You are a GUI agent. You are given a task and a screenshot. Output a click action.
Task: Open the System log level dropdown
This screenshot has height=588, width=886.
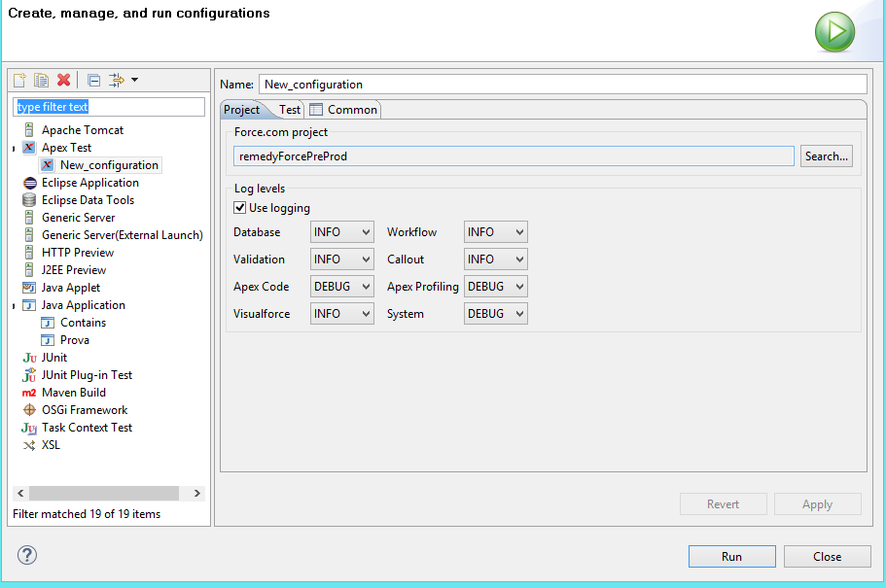(x=496, y=314)
